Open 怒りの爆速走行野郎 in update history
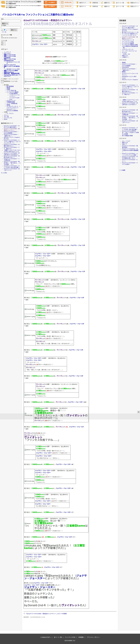 (127, 136)
